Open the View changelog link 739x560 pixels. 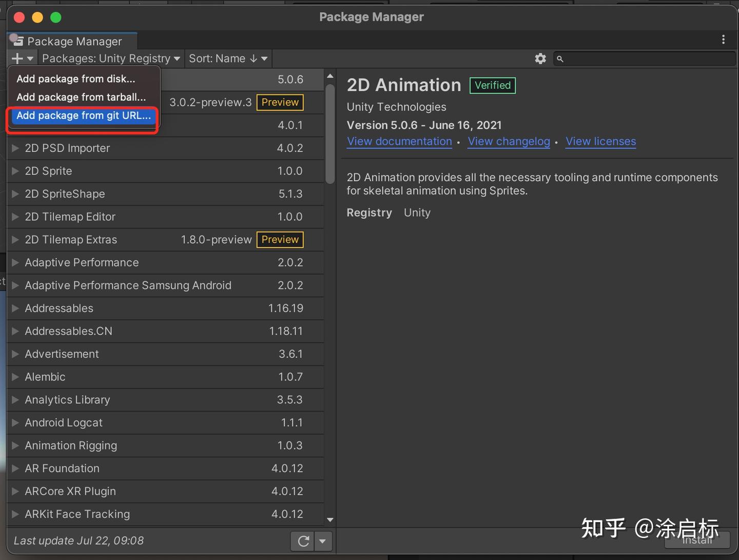coord(509,141)
